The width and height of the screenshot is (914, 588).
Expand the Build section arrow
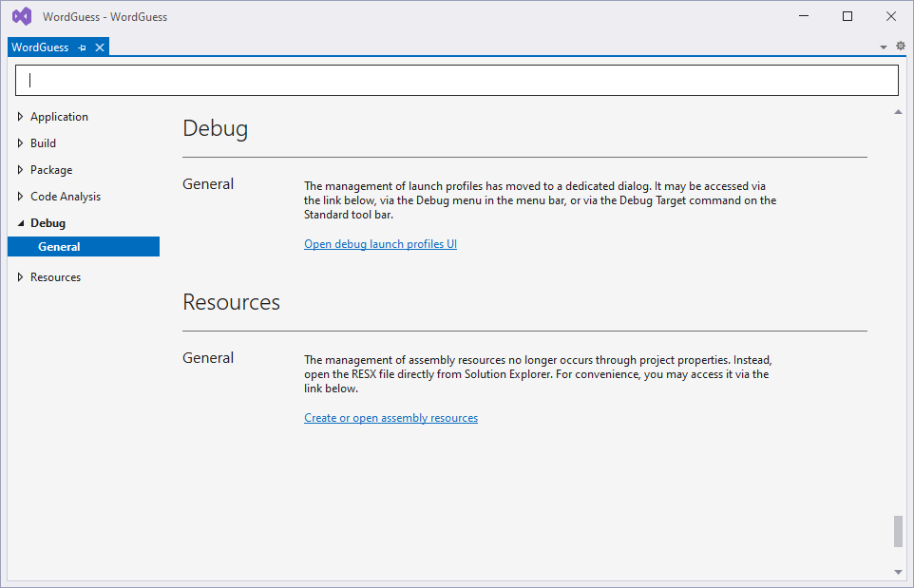pos(21,143)
